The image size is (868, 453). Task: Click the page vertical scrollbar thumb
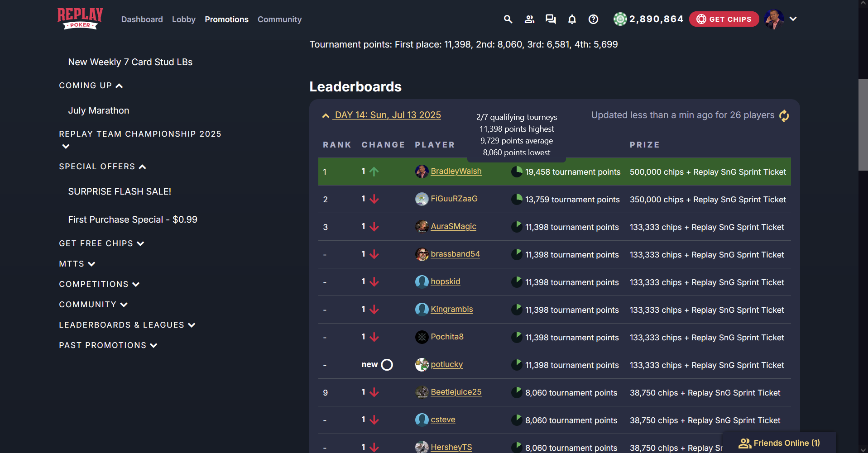863,125
